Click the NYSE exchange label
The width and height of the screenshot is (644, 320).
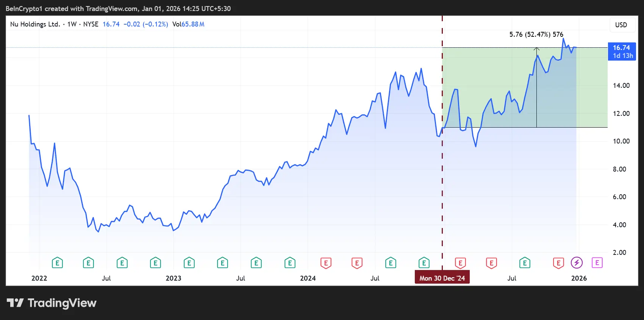tap(91, 24)
